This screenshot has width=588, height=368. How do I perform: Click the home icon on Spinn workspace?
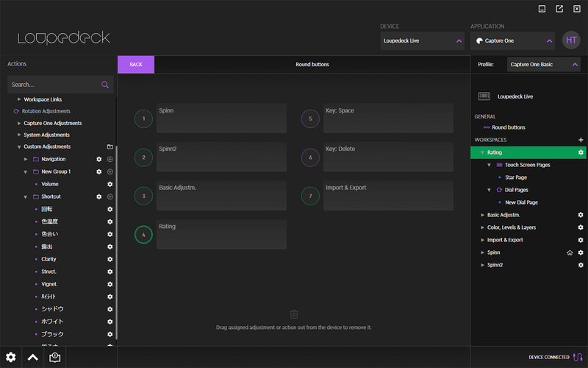[x=570, y=252]
